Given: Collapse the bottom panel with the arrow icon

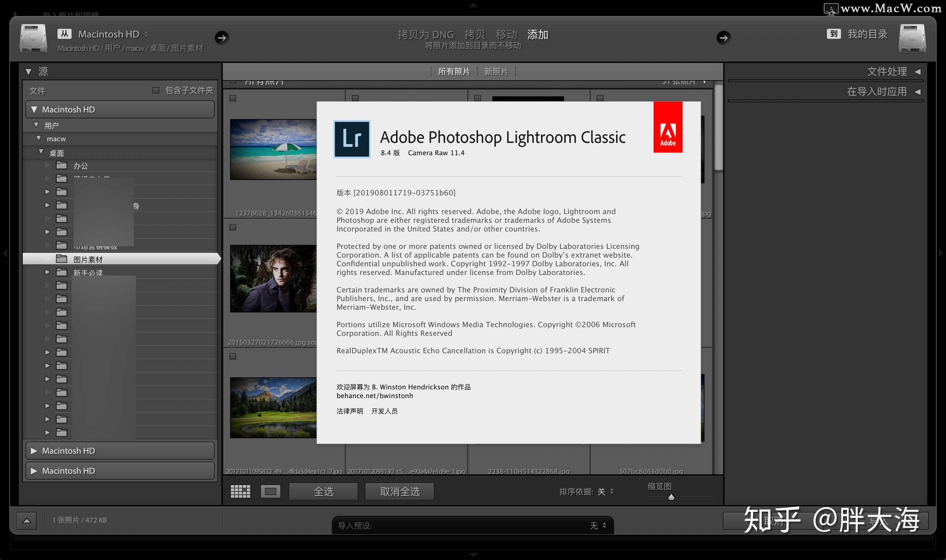Looking at the screenshot, I should tap(26, 520).
